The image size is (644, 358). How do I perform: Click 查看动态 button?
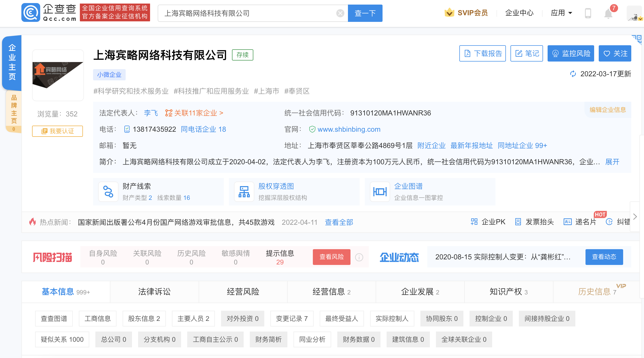coord(604,257)
